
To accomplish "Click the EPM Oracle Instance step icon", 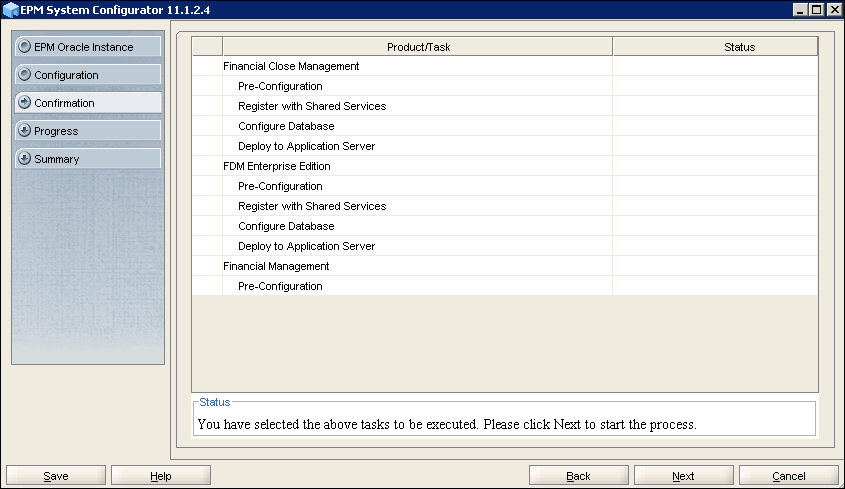I will pyautogui.click(x=24, y=47).
